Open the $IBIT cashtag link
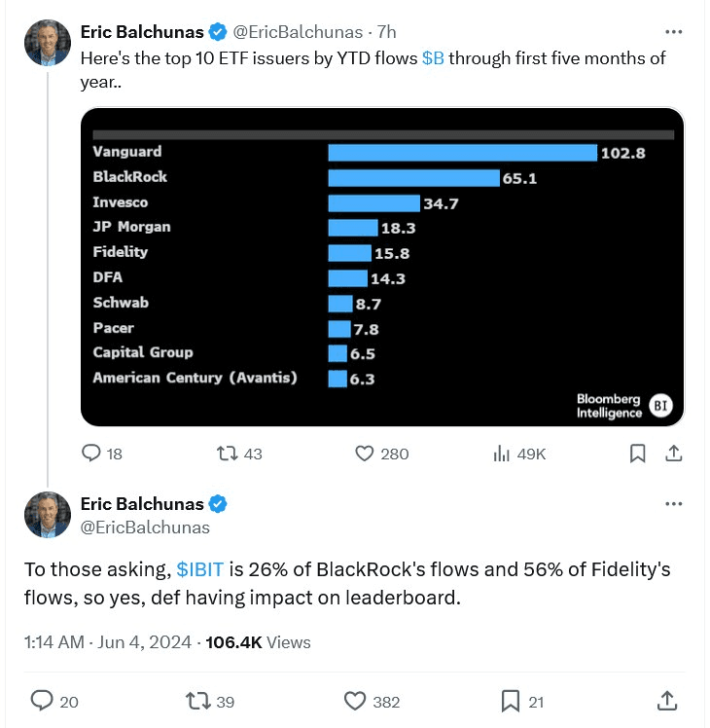 200,569
